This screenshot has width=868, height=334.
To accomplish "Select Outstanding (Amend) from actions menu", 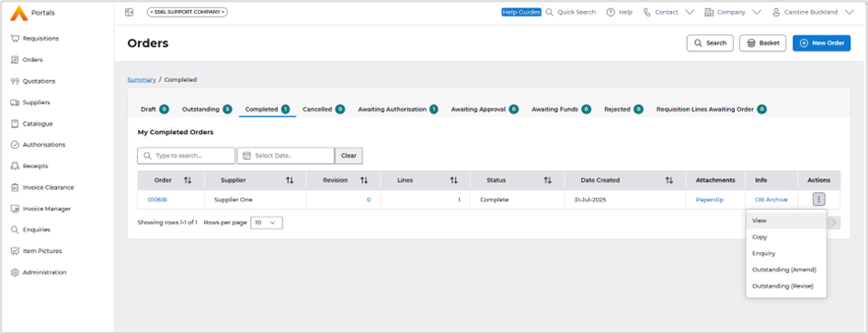I will [x=783, y=270].
